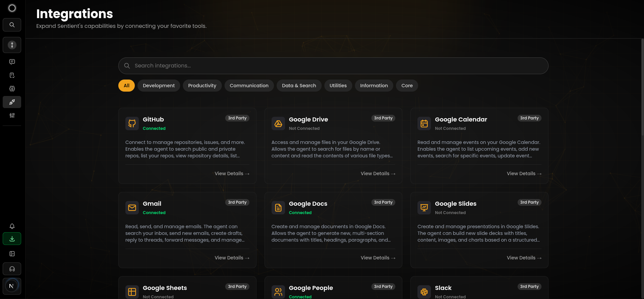This screenshot has height=299, width=644.
Task: Filter integrations by Data & Search
Action: point(299,86)
